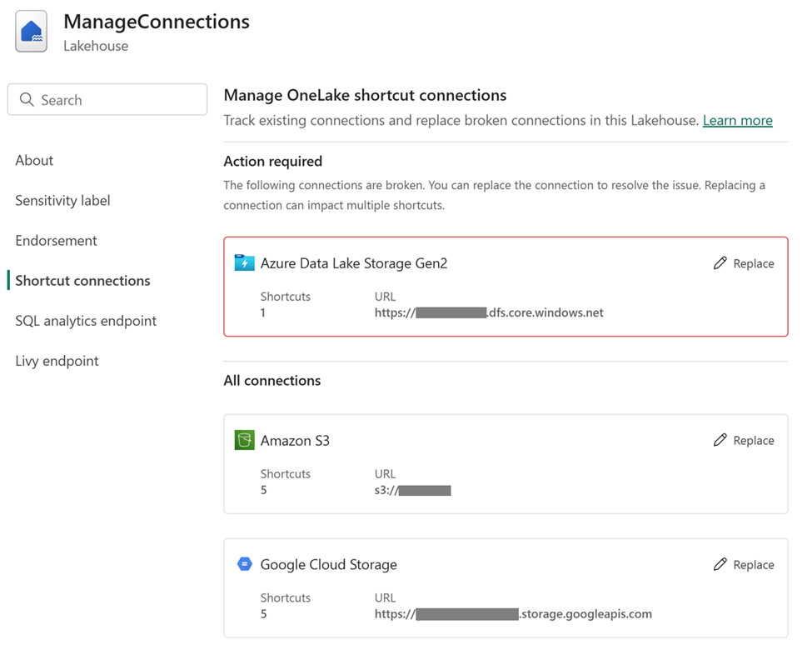
Task: Follow the Learn more link
Action: point(737,121)
